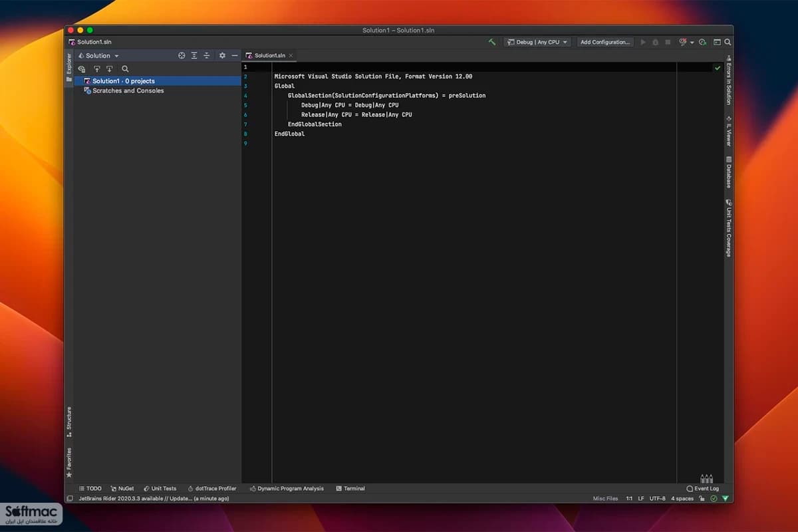Click the green Build hammer icon
The height and width of the screenshot is (532, 798).
pyautogui.click(x=492, y=42)
